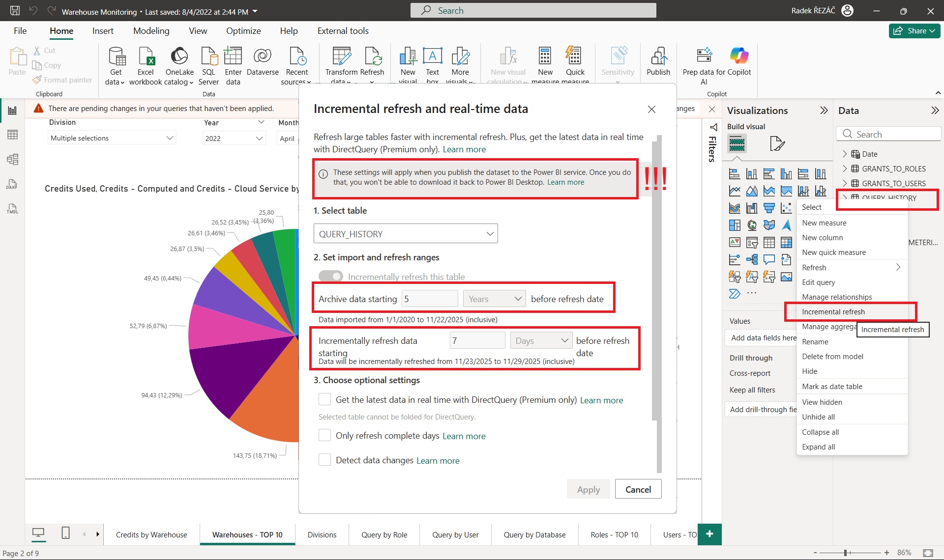The width and height of the screenshot is (944, 560).
Task: Choose Incremental refresh in context menu
Action: click(833, 312)
